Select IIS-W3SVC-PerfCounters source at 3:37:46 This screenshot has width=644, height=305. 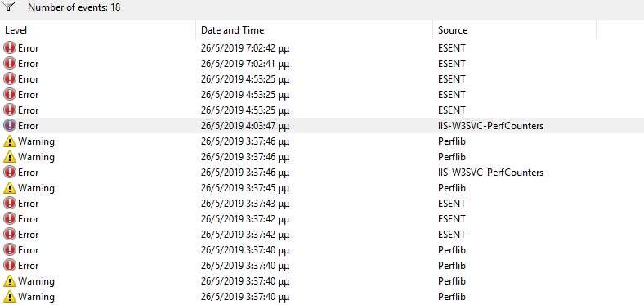491,173
